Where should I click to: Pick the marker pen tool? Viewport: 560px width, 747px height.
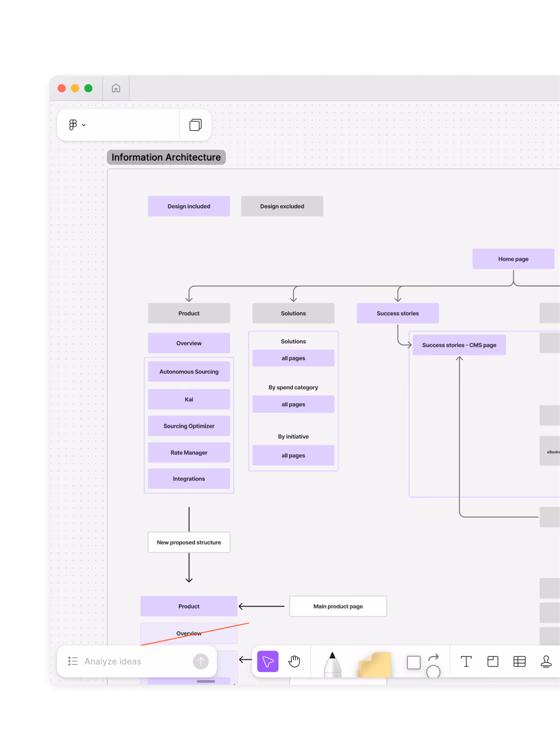[332, 665]
